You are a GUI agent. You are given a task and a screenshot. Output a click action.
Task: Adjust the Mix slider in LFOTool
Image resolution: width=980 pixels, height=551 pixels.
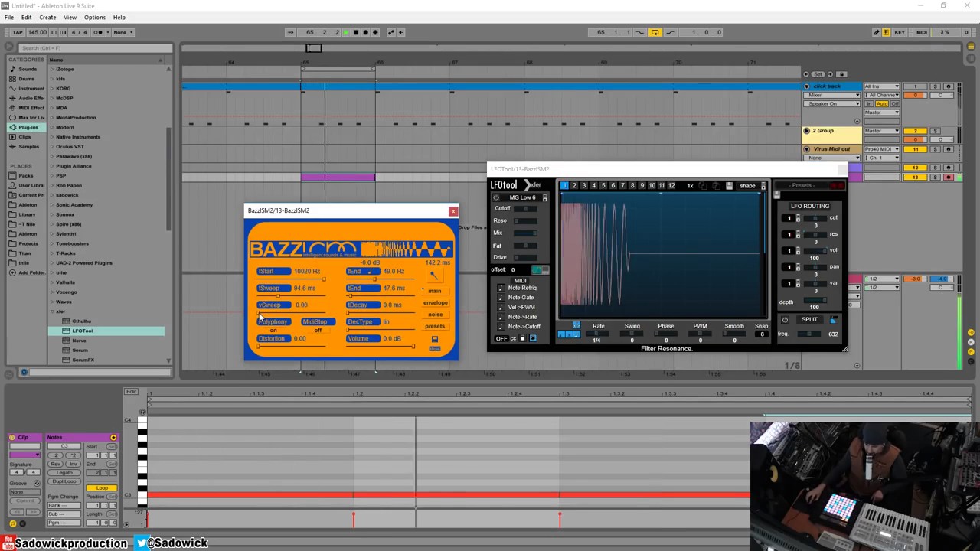pos(526,233)
